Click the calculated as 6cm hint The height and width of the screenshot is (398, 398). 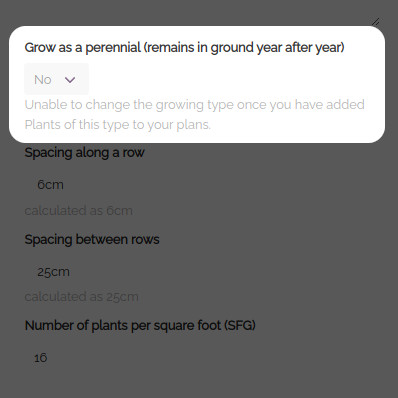click(79, 211)
